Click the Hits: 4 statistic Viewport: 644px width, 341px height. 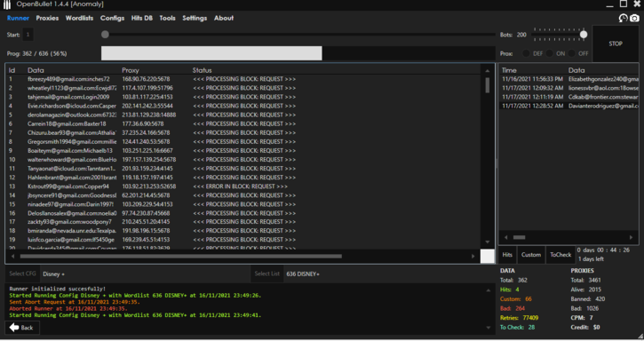(509, 289)
